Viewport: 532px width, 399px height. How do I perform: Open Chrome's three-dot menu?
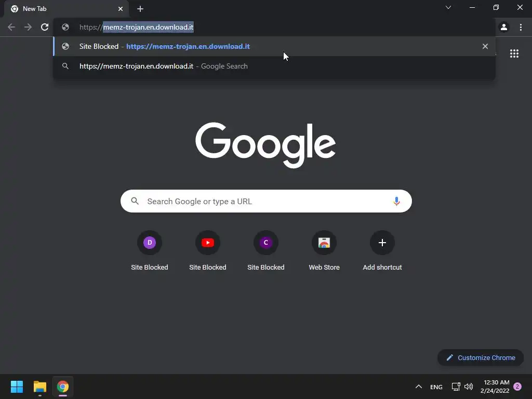pos(521,27)
